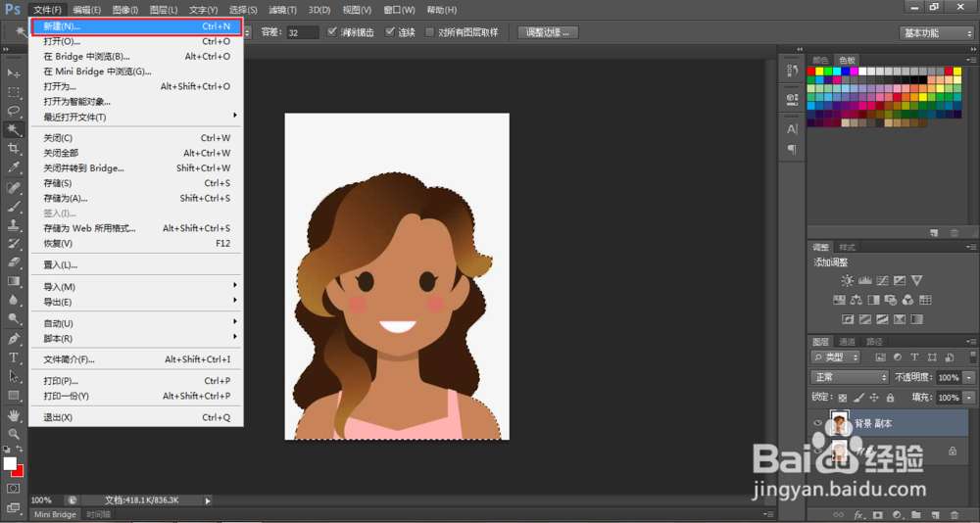The image size is (980, 523).
Task: Open the 基本功能 workspace dropdown
Action: click(x=937, y=33)
